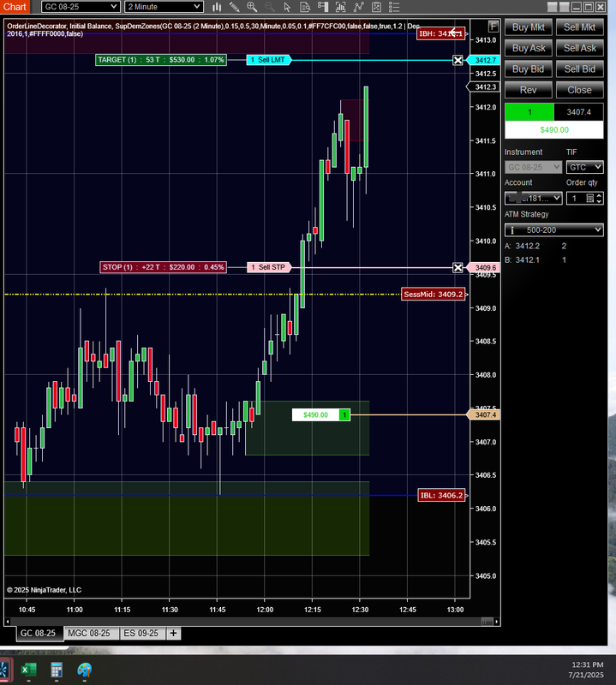
Task: Click the 3407.4 average price field
Action: (x=579, y=112)
